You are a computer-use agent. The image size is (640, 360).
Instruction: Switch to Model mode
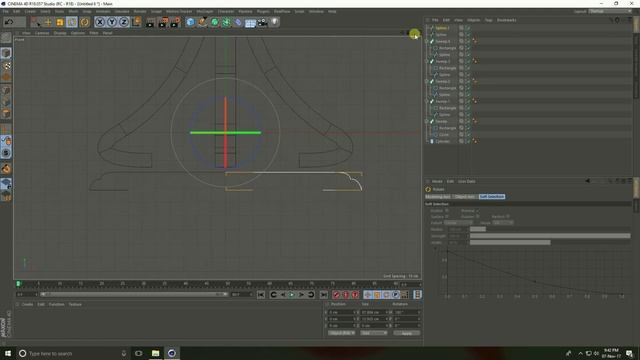[x=6, y=53]
